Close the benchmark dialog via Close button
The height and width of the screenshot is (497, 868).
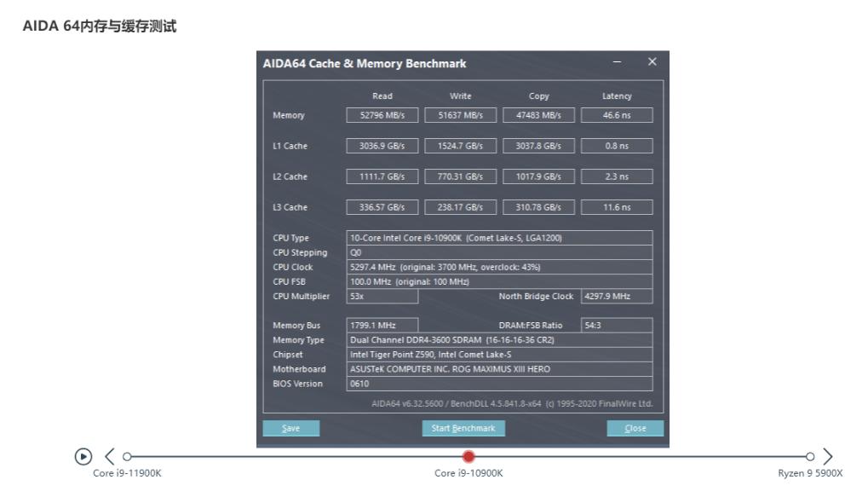click(635, 428)
